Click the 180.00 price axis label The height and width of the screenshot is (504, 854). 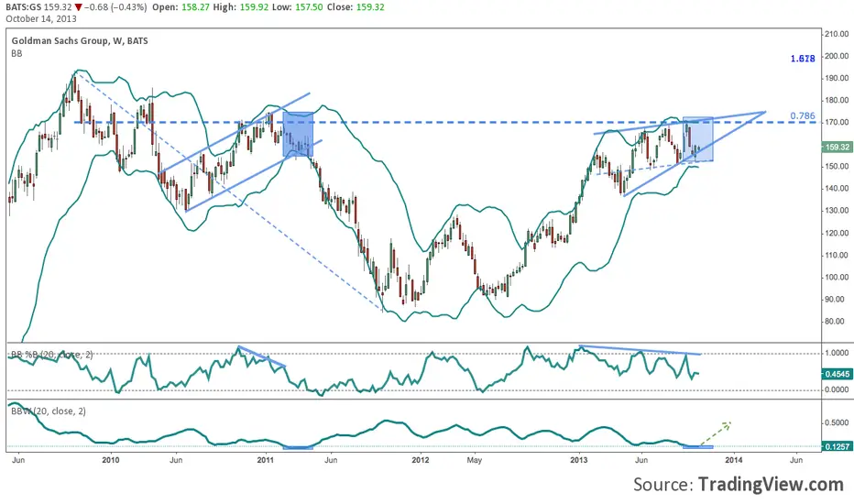tap(837, 100)
